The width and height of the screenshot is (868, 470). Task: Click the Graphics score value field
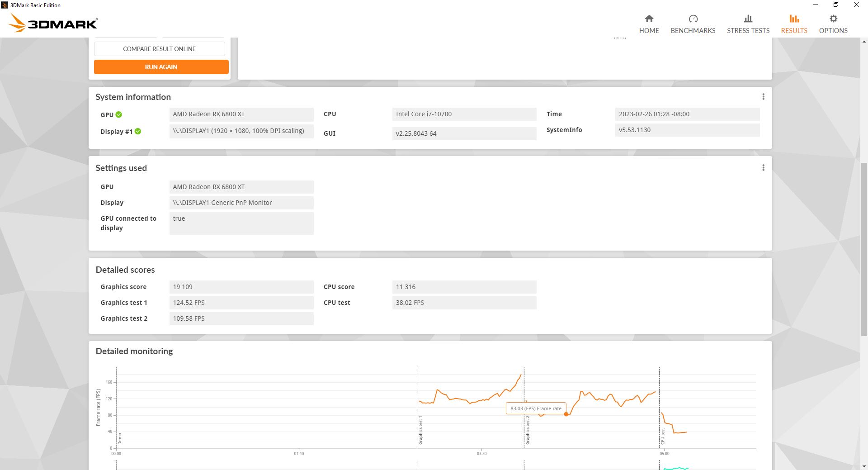point(241,287)
